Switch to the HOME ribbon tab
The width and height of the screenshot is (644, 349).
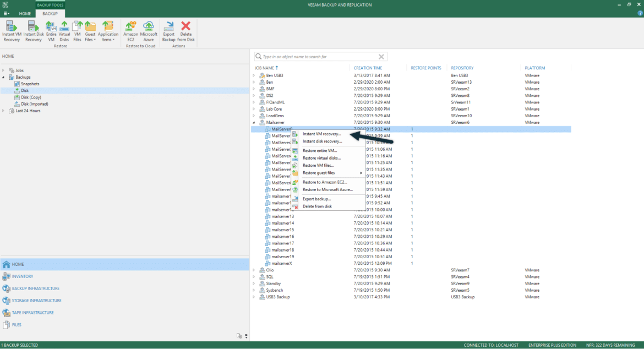[25, 14]
